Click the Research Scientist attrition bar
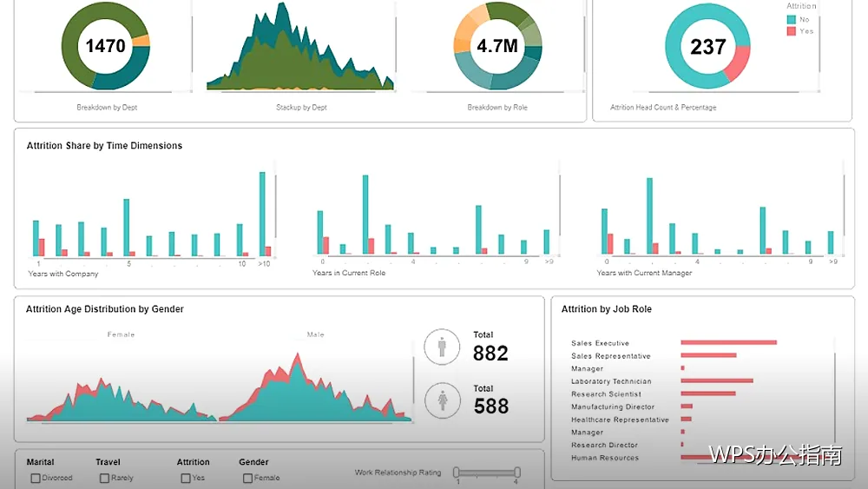Viewport: 868px width, 489px height. 708,393
